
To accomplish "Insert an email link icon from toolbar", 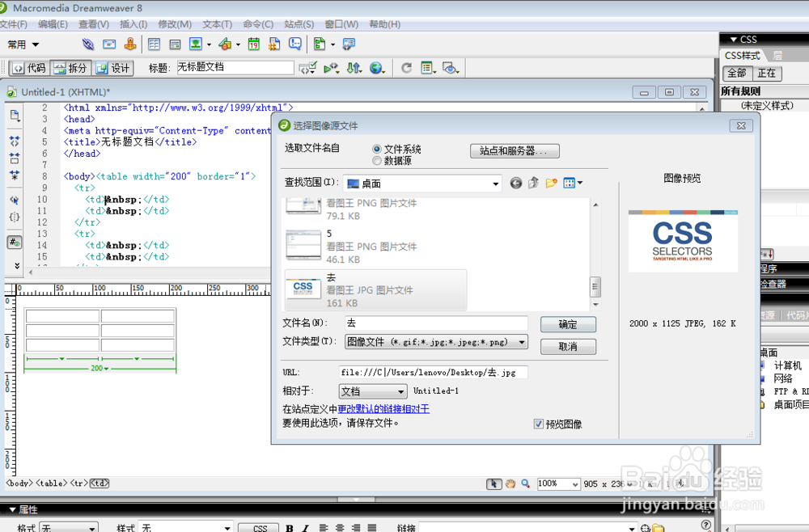I will click(x=109, y=44).
